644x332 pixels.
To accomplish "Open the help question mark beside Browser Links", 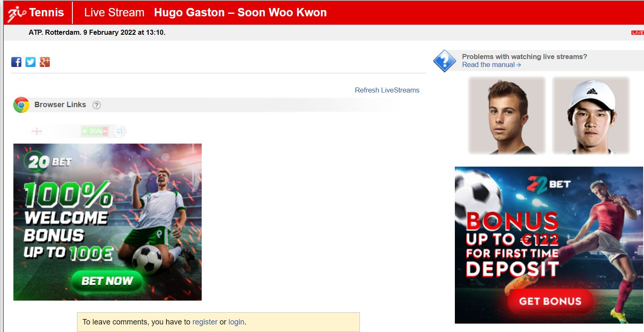I will point(97,105).
